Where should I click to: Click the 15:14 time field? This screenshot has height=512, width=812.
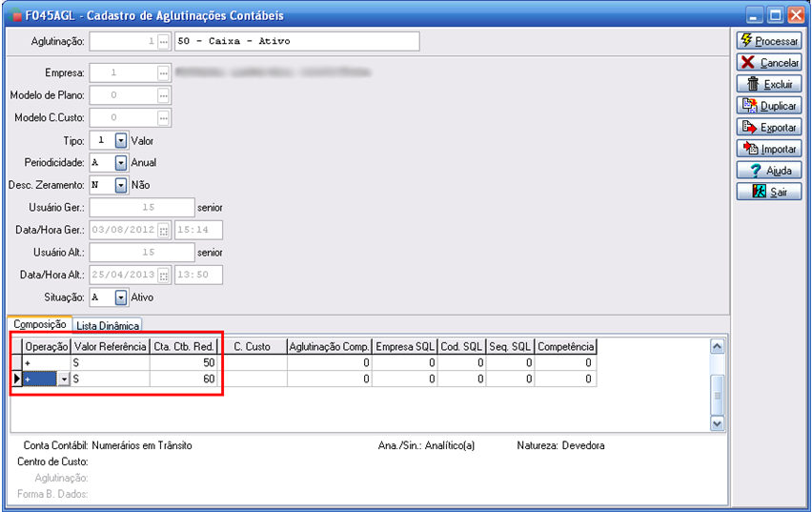point(199,230)
